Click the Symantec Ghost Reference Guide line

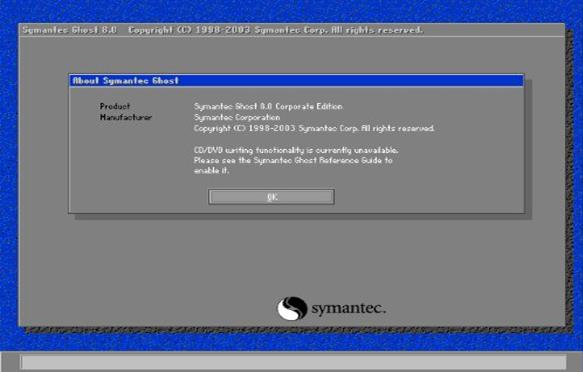coord(293,161)
